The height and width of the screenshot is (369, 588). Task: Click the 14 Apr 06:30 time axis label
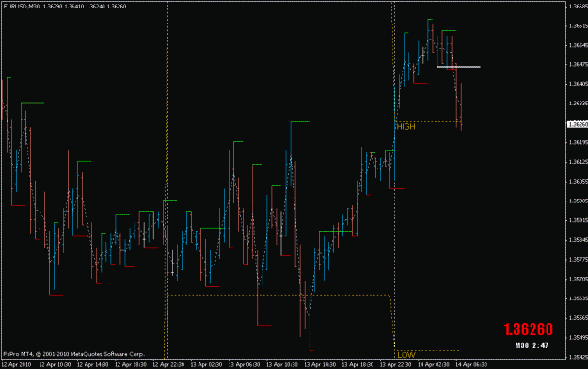click(x=471, y=365)
